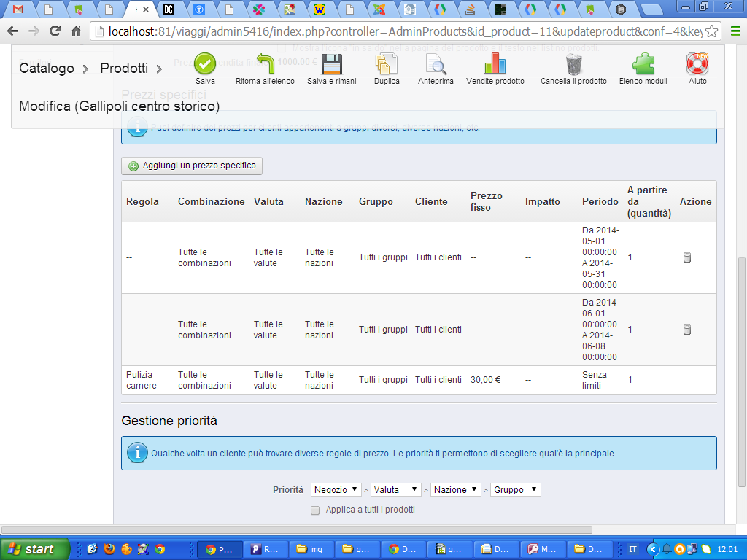
Task: Bookmark the page with the star icon
Action: (711, 31)
